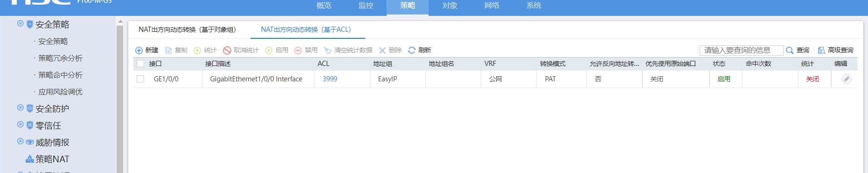Open the 对象 top navigation tab
This screenshot has width=868, height=173.
point(450,6)
